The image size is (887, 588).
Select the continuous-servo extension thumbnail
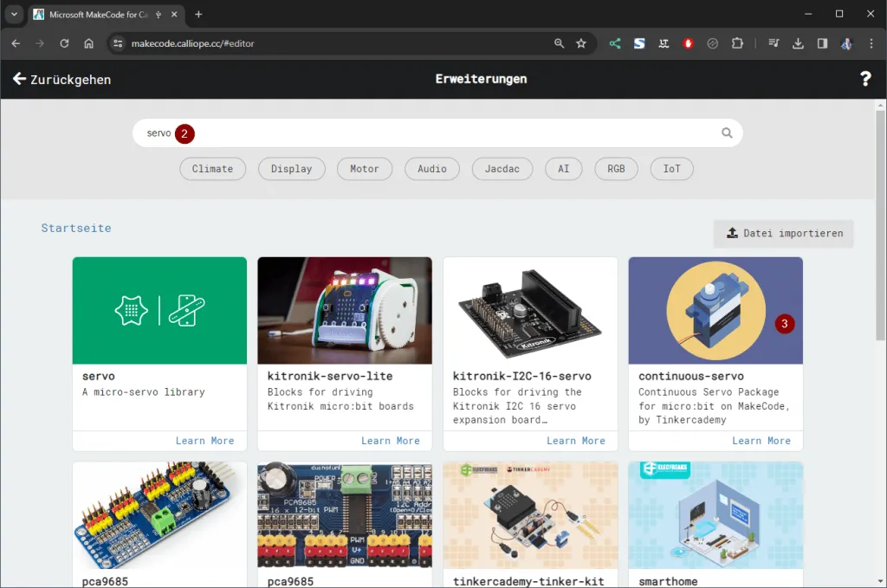715,311
